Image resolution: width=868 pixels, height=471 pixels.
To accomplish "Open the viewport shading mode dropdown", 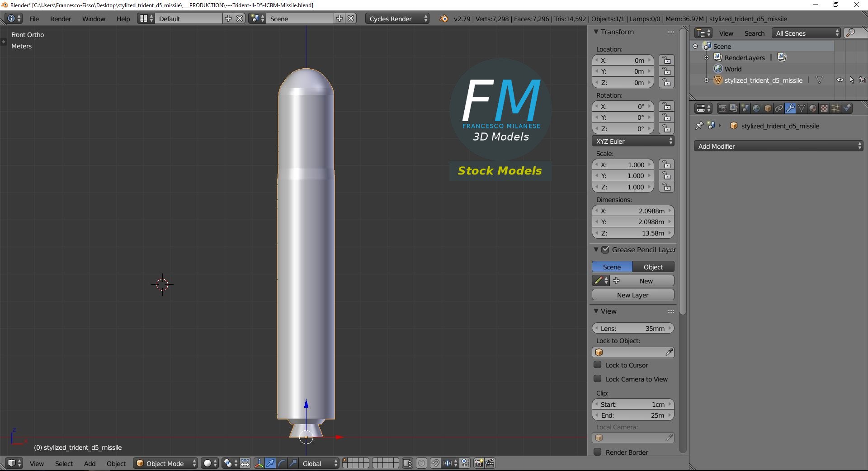I will click(x=210, y=463).
